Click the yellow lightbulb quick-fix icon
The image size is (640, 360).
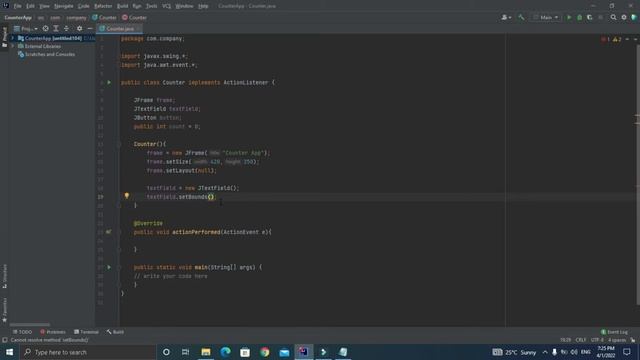pyautogui.click(x=127, y=196)
